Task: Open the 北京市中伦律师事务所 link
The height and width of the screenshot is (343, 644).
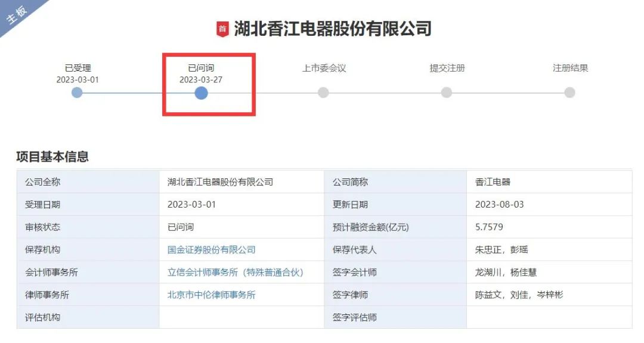Action: point(212,295)
